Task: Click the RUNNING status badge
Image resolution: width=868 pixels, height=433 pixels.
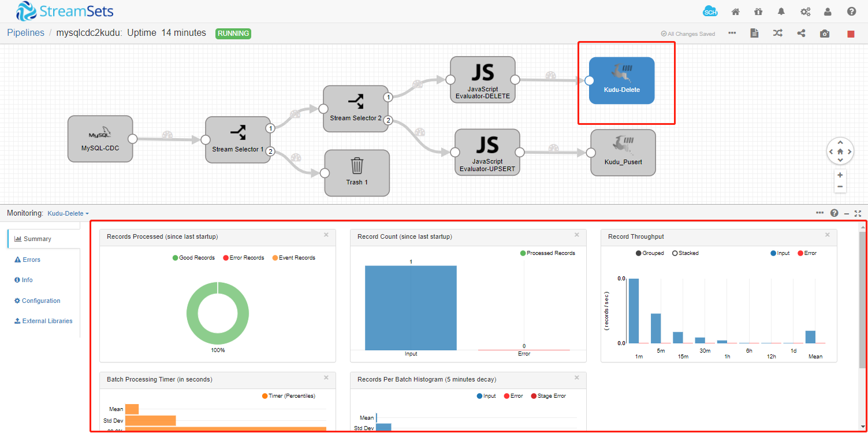Action: 233,34
